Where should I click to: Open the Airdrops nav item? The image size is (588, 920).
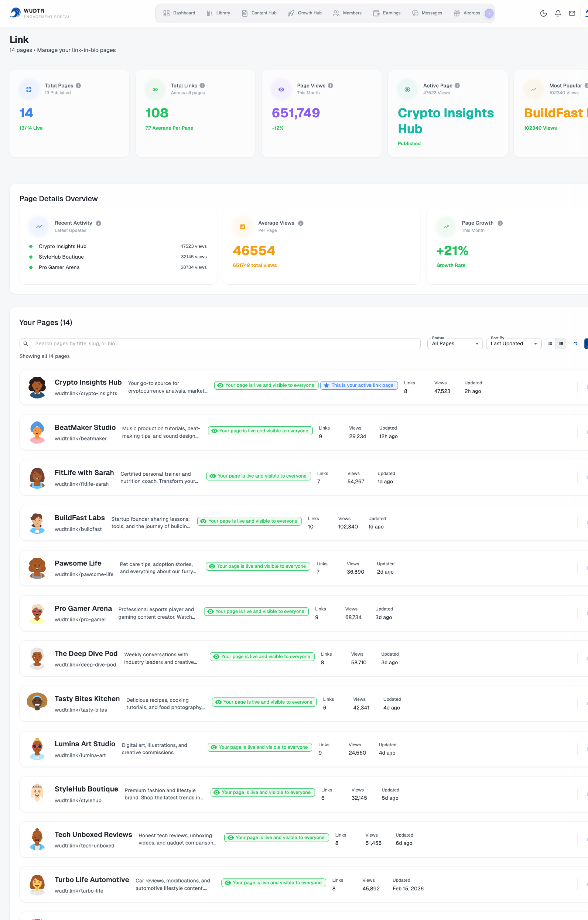pos(467,13)
